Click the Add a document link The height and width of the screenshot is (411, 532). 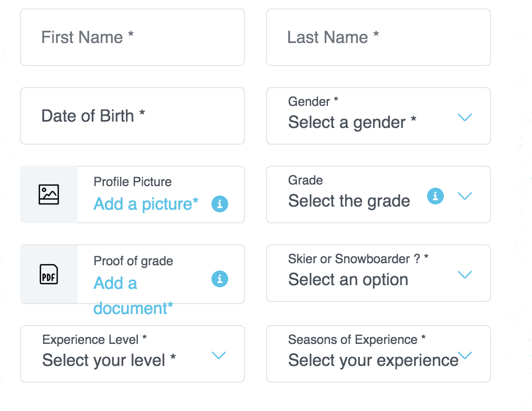(133, 295)
